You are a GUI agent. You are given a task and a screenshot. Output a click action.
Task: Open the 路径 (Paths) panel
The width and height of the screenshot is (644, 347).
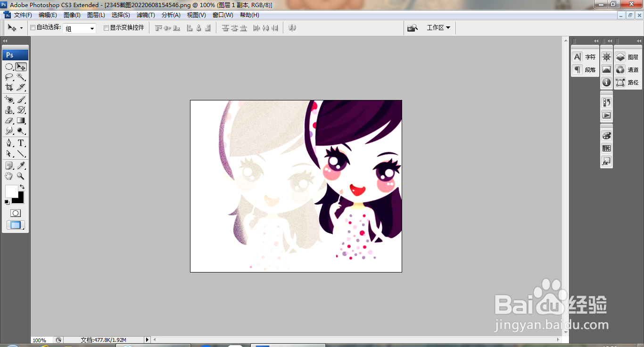tap(627, 83)
